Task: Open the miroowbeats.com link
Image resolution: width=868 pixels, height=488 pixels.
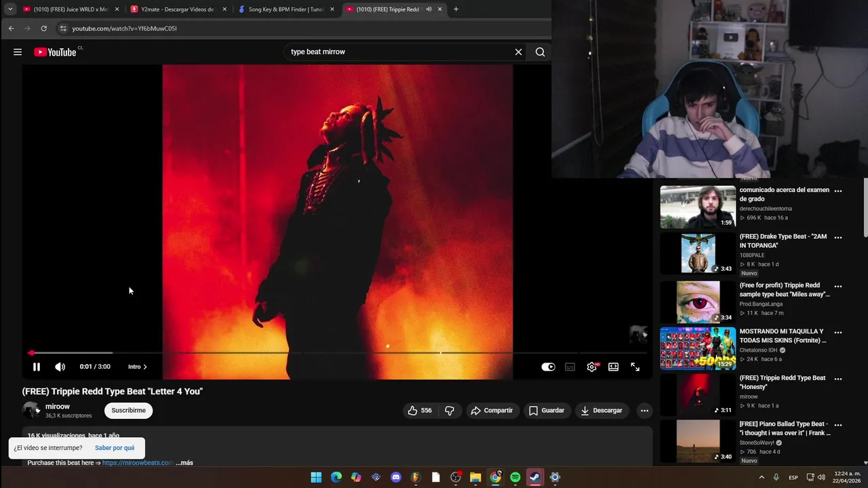Action: pyautogui.click(x=138, y=462)
